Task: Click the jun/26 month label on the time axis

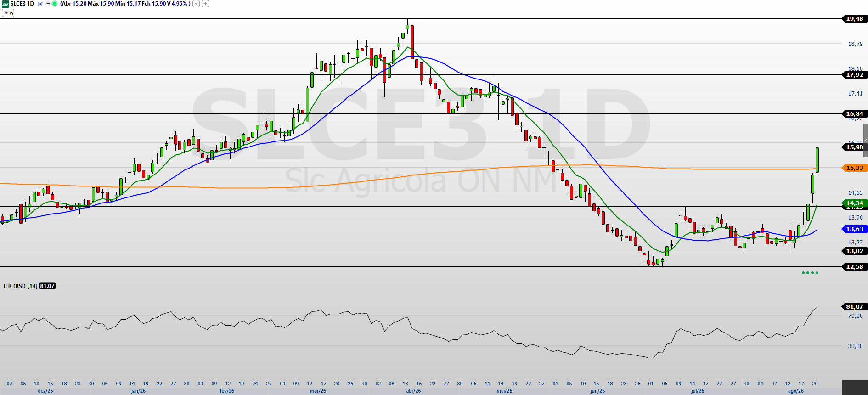Action: click(x=597, y=391)
